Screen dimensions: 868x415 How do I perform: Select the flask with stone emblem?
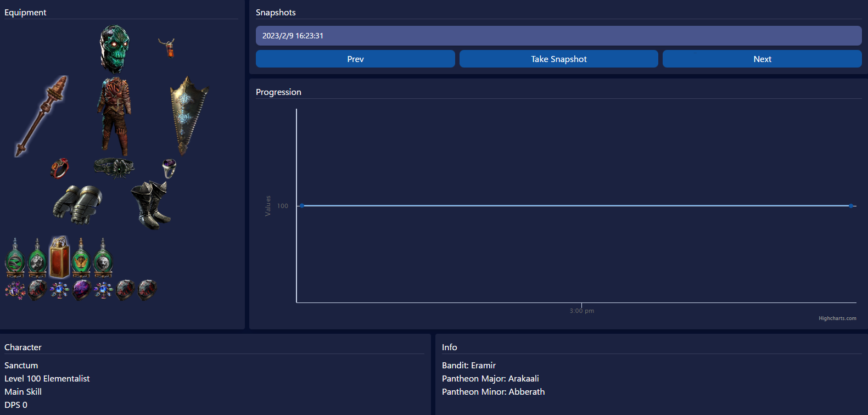click(37, 257)
